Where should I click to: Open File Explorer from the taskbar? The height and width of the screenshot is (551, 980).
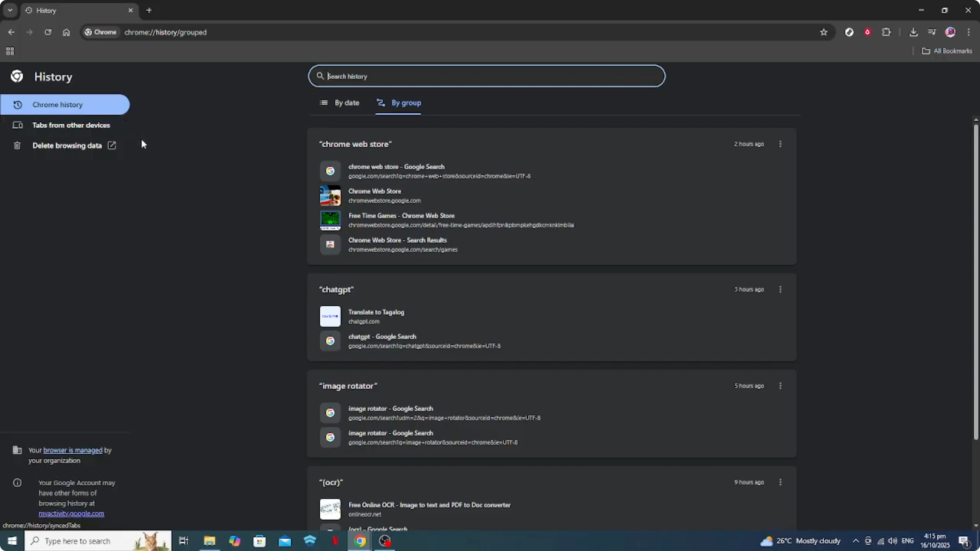point(209,541)
